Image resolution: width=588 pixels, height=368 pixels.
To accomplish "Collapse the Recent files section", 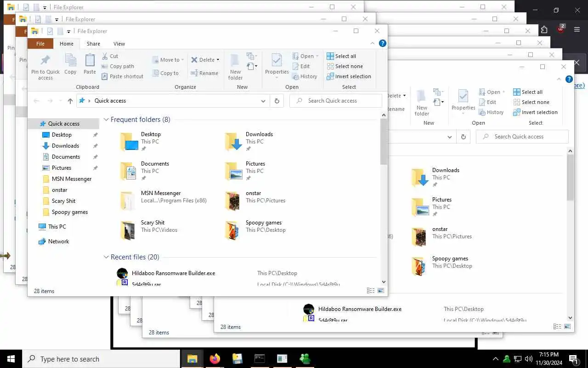I will click(106, 257).
